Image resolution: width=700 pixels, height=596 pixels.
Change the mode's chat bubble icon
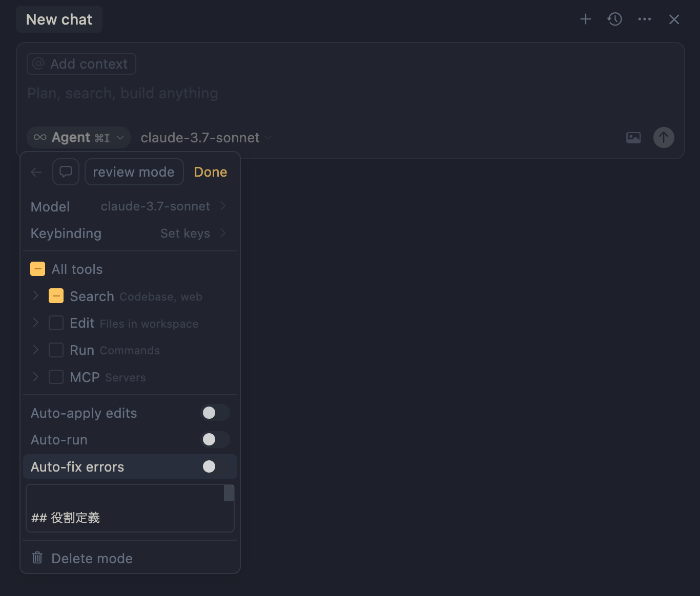66,172
